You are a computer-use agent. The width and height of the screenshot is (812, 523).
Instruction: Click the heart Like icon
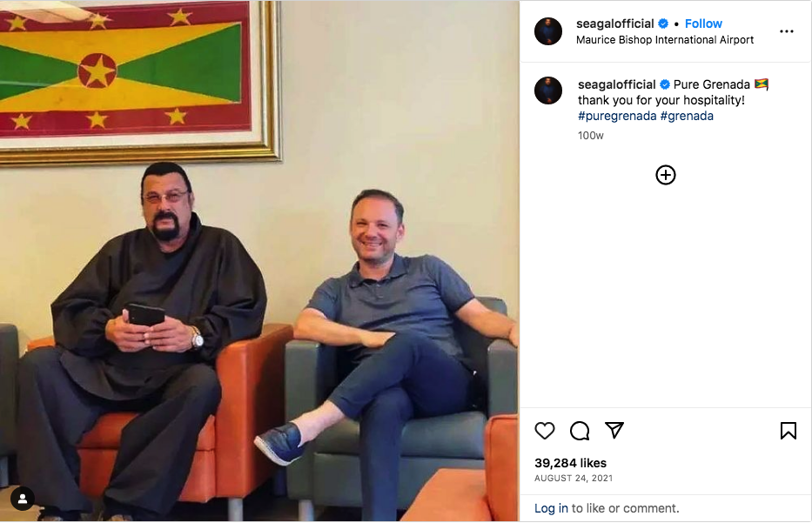[x=544, y=431]
